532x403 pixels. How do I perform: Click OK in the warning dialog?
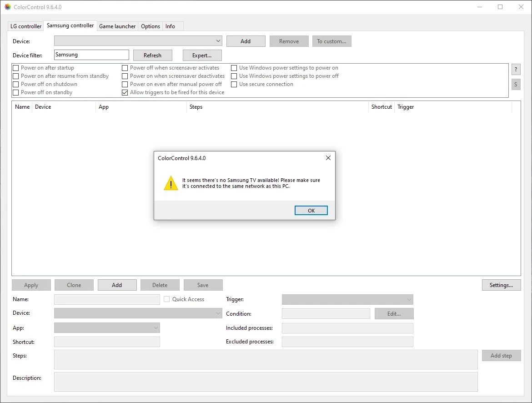coord(311,211)
